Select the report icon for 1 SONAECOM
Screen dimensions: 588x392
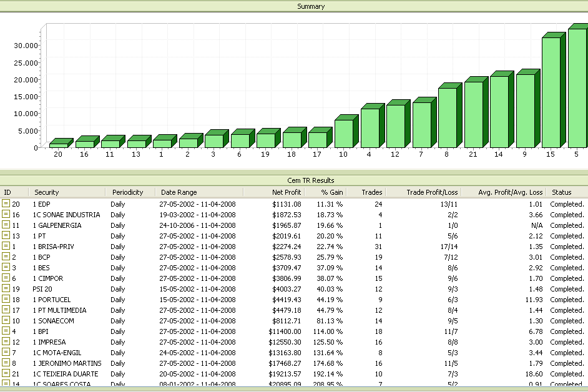click(6, 320)
